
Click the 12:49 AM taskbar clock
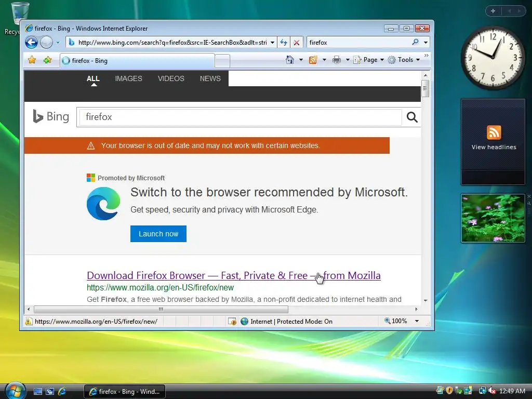512,391
